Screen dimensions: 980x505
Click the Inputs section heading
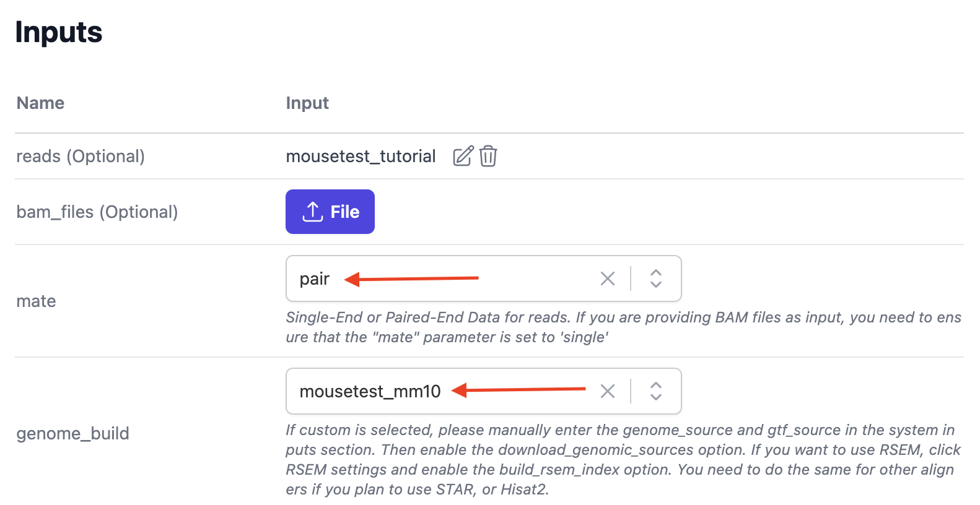(x=59, y=32)
